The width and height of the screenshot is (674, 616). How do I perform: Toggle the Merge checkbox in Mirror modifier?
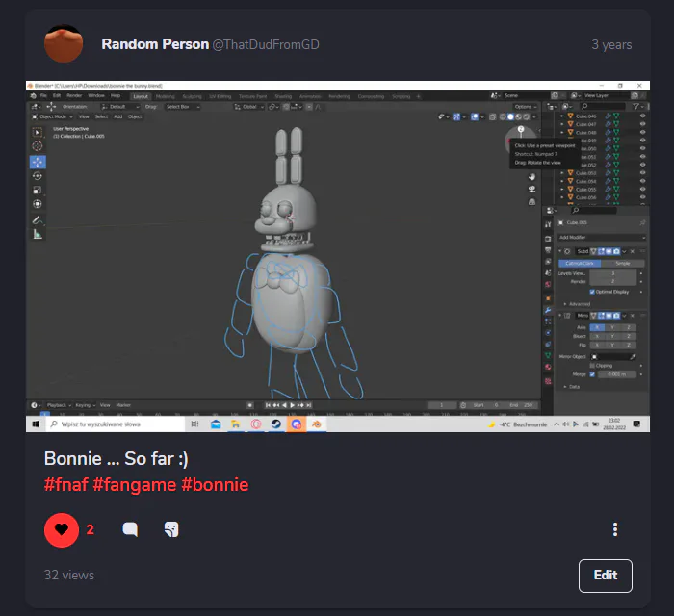[592, 374]
